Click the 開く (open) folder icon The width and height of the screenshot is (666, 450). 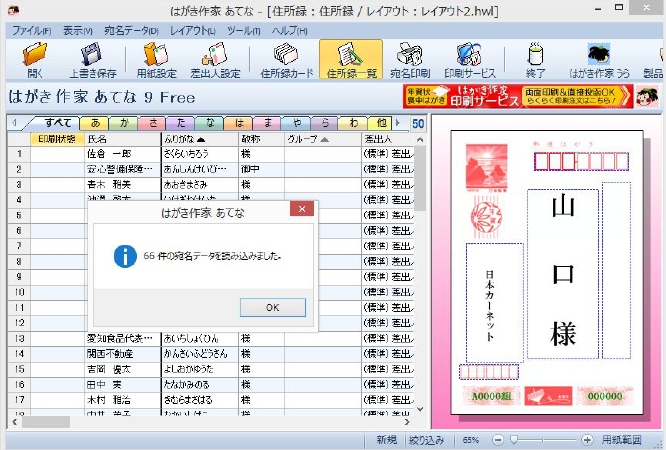coord(35,55)
